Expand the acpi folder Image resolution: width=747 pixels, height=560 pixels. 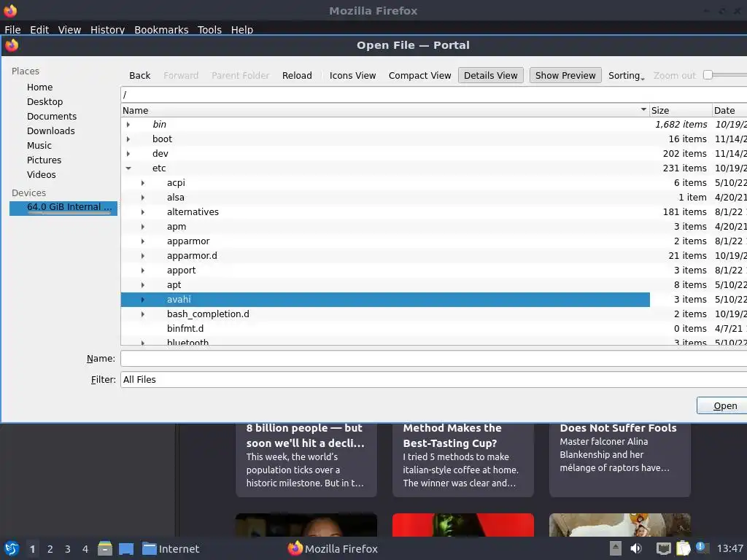click(142, 183)
